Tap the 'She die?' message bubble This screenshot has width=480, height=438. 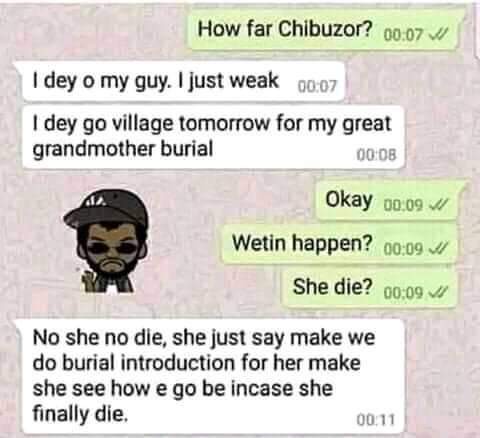[x=370, y=287]
